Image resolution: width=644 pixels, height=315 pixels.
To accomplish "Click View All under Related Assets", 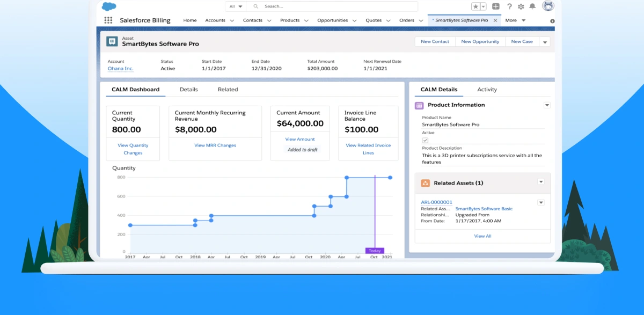I will (x=482, y=236).
